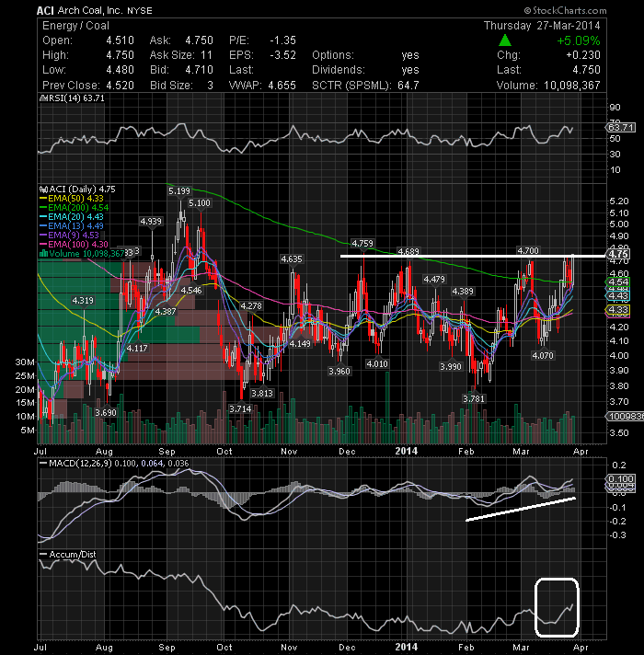The image size is (644, 655).
Task: Click the 4.700 March high label
Action: tap(528, 250)
